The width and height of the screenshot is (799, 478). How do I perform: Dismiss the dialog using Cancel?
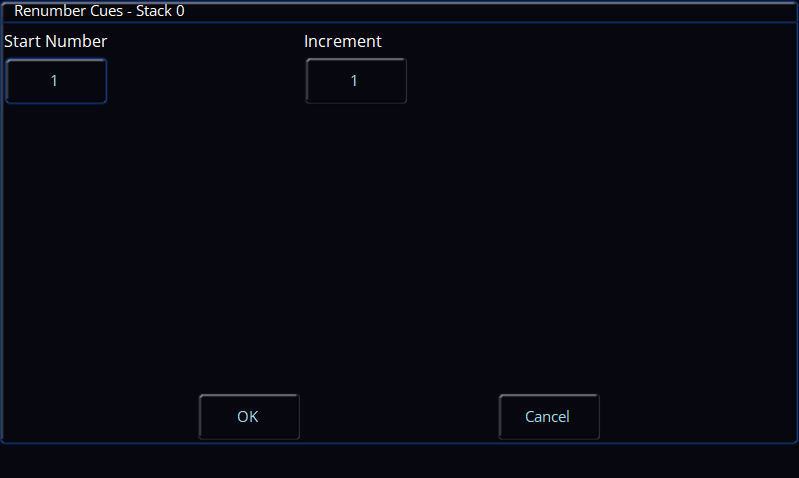[x=549, y=416]
